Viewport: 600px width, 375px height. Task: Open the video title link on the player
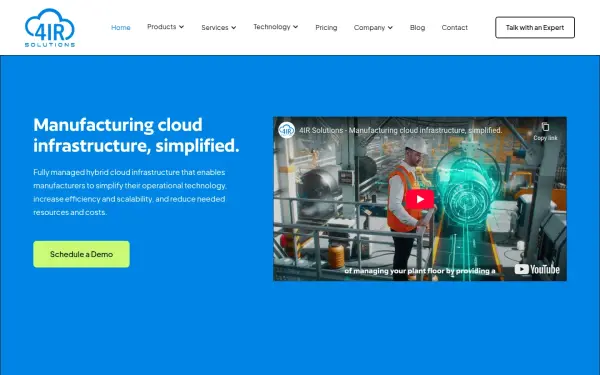click(400, 130)
